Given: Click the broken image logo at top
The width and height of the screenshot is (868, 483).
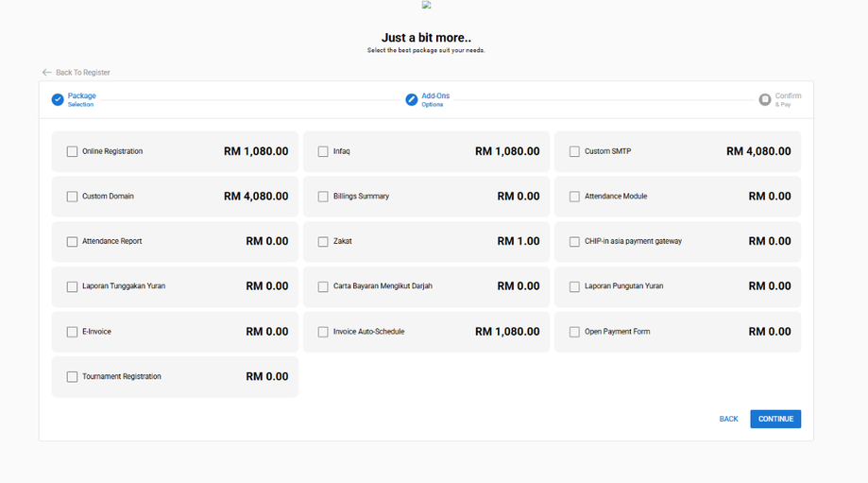Looking at the screenshot, I should (426, 5).
